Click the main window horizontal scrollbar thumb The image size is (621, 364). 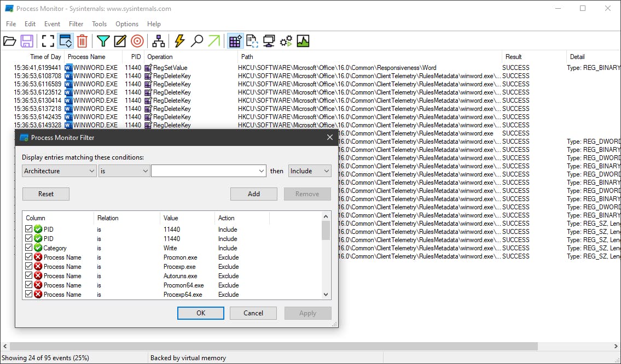[274, 346]
